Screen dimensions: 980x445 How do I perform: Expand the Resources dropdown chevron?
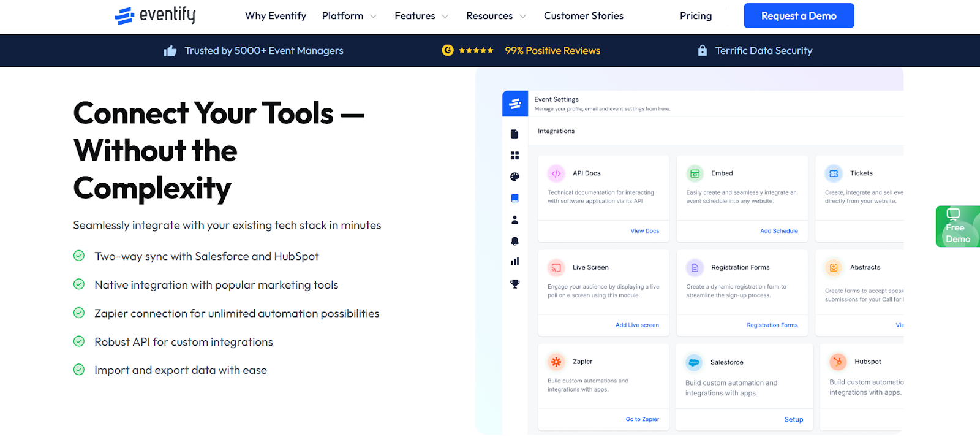tap(522, 17)
